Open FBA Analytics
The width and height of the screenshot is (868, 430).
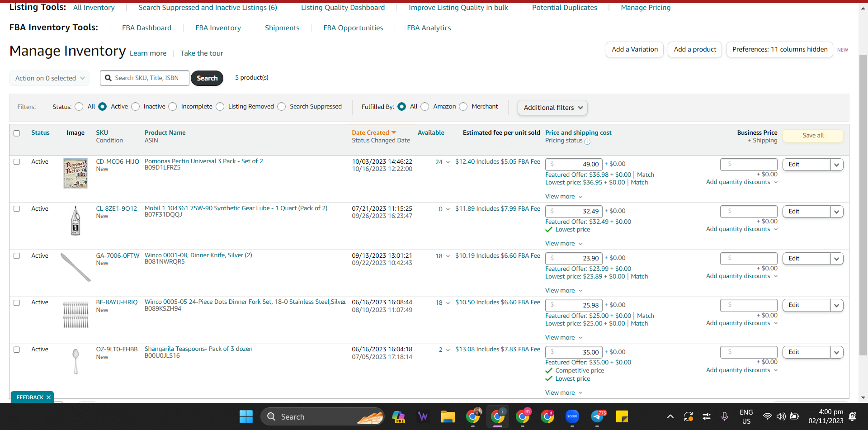click(429, 28)
